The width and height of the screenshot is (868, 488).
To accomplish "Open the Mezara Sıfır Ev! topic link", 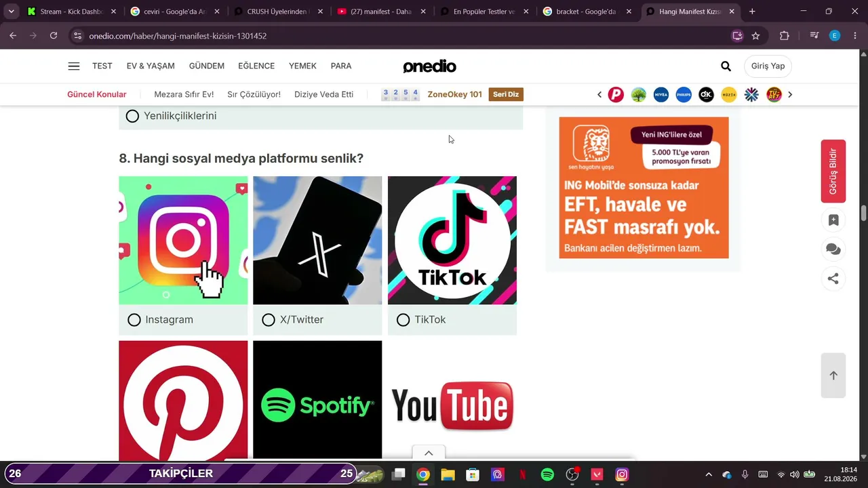I will click(184, 95).
